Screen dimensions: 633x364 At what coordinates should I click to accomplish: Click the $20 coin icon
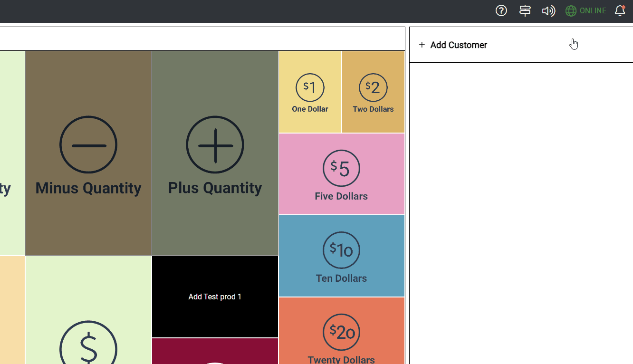coord(341,332)
